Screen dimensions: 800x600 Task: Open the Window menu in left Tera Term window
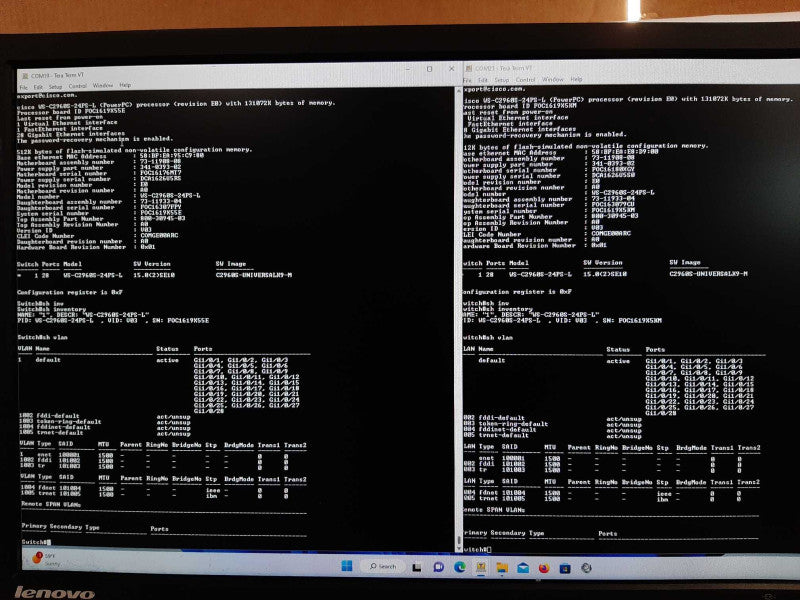pyautogui.click(x=103, y=86)
